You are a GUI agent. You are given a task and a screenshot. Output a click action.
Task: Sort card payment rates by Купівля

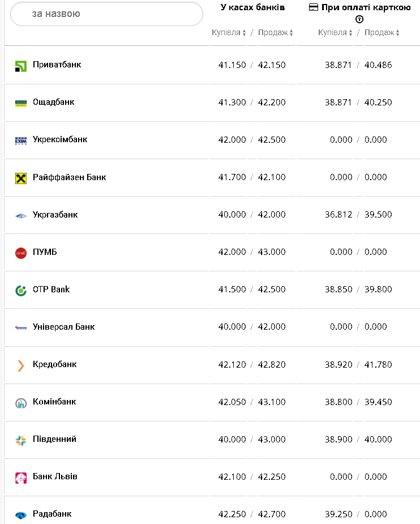(335, 33)
